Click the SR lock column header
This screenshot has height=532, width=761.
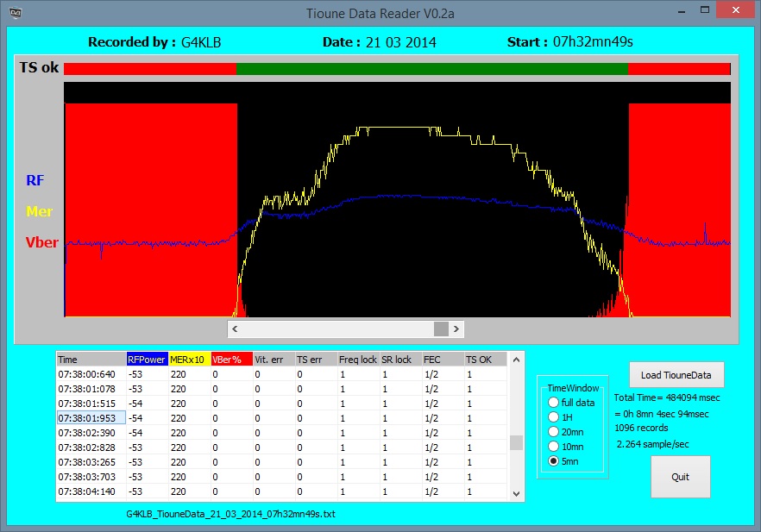(x=400, y=360)
